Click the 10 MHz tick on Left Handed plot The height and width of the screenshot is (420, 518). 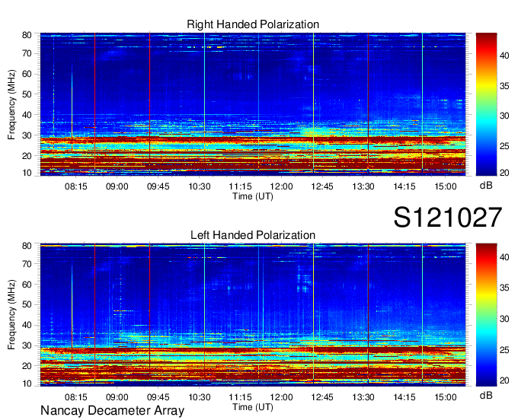(x=27, y=383)
